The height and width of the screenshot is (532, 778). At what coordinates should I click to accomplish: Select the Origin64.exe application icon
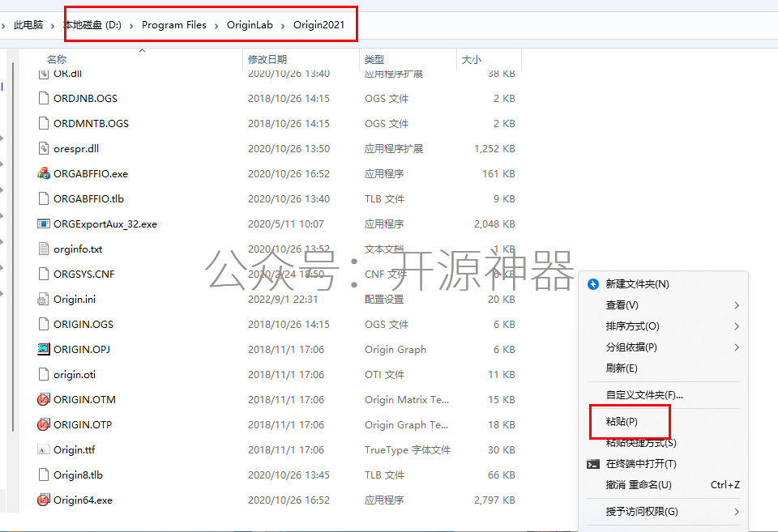click(44, 500)
